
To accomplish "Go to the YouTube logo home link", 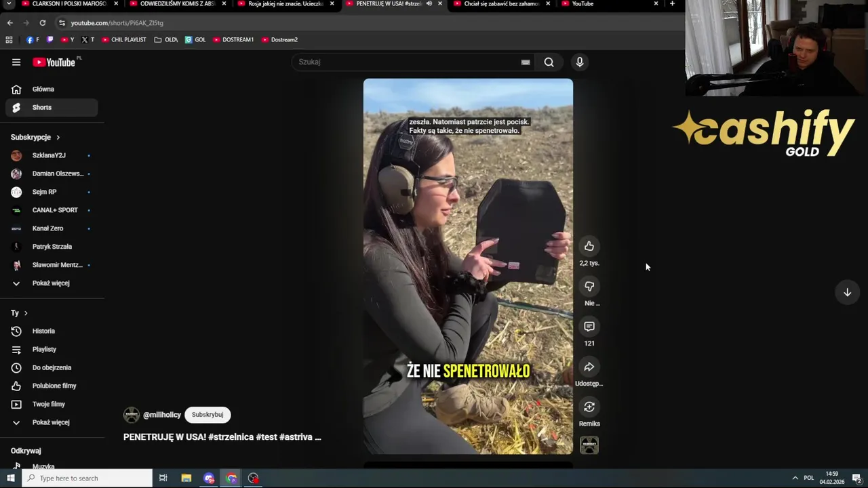I will [x=54, y=62].
